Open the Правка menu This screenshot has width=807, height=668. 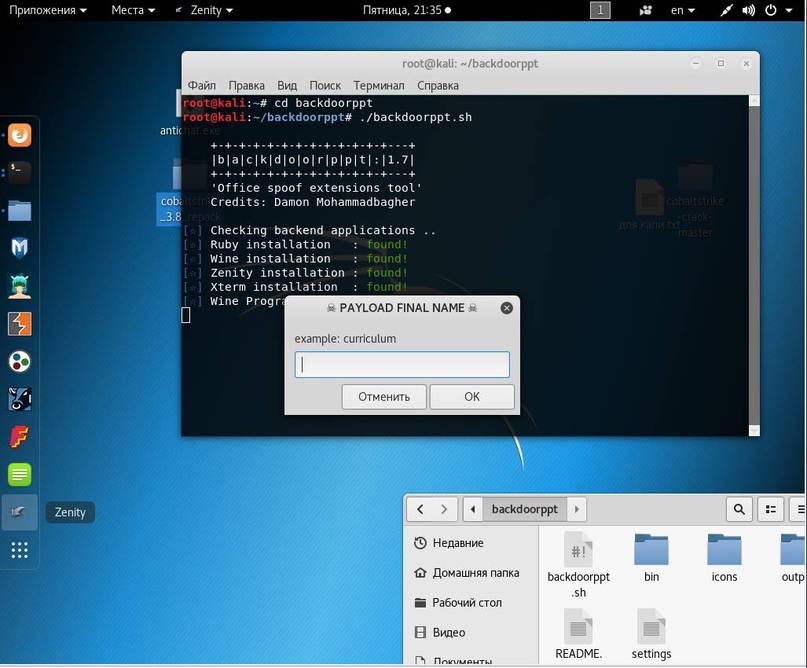tap(246, 86)
